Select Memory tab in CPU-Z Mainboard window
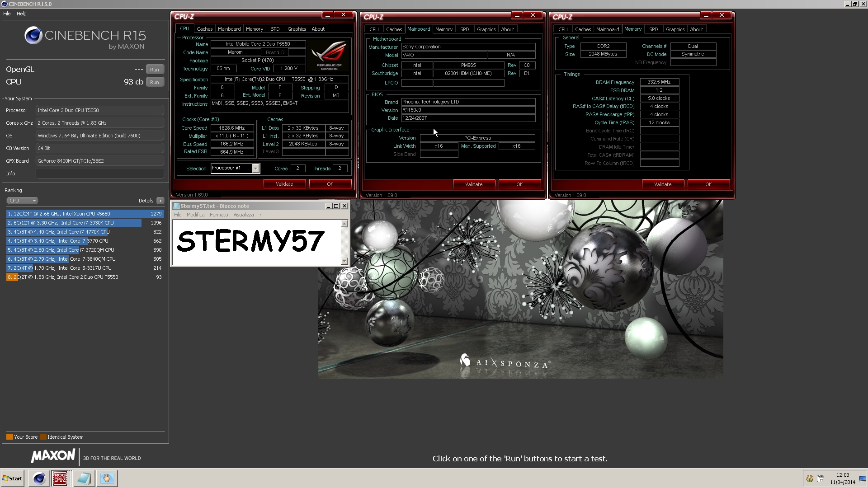 [x=444, y=29]
